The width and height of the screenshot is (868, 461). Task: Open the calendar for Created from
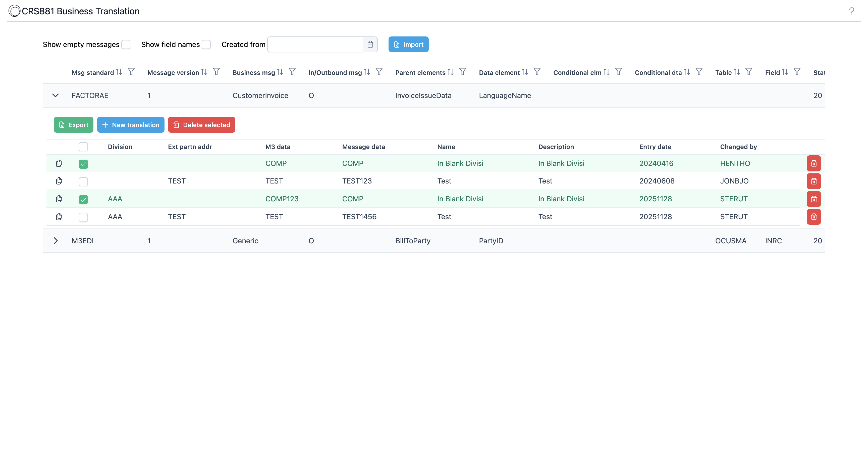click(370, 44)
